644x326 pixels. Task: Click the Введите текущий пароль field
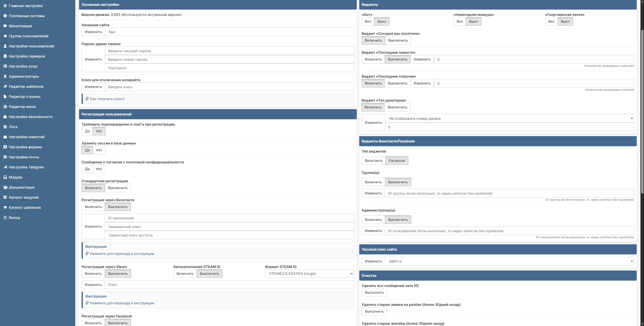pos(229,51)
